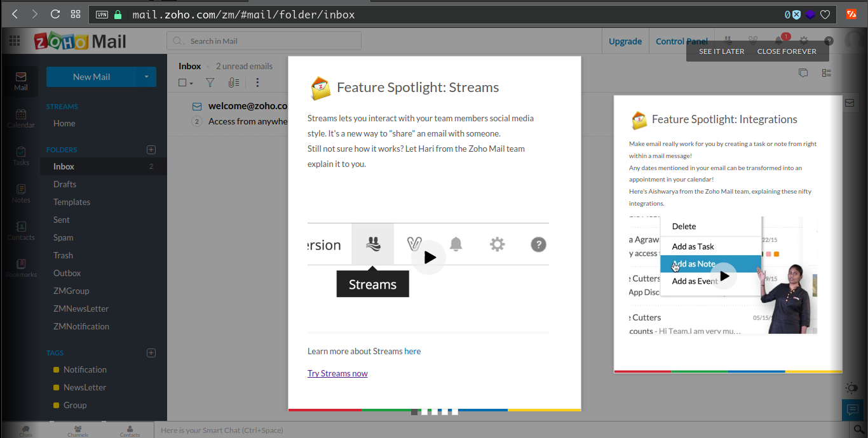This screenshot has width=868, height=438.
Task: Open the blue chat bubble icon
Action: click(x=853, y=409)
